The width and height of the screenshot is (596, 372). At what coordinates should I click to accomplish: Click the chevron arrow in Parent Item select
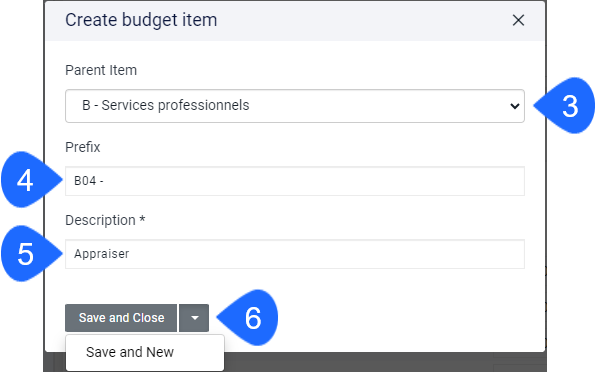coord(515,106)
